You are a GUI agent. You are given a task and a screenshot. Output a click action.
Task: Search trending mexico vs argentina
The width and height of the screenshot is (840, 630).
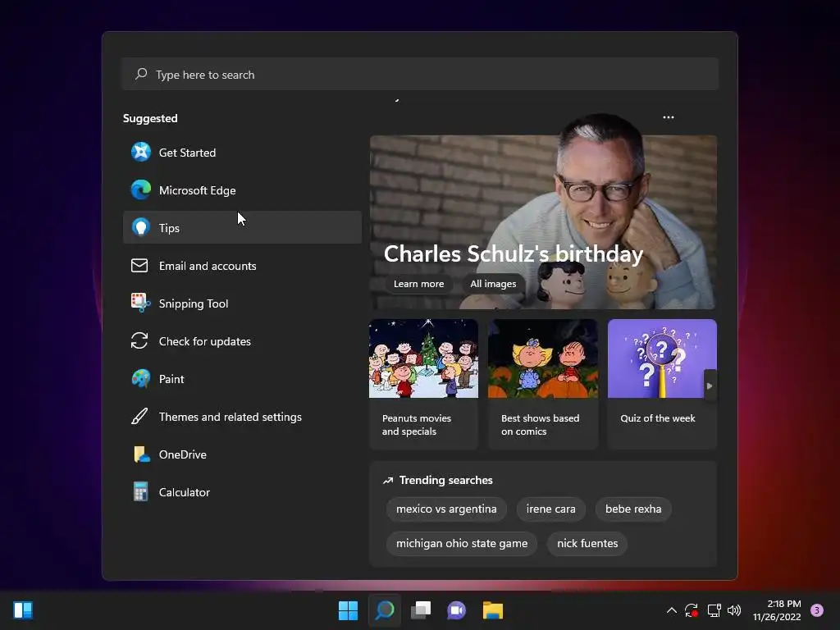click(446, 509)
